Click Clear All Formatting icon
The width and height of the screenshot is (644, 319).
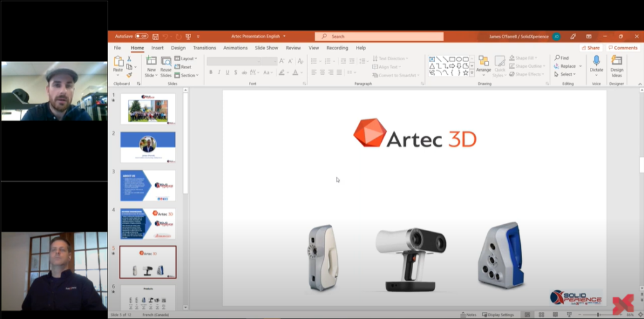(x=301, y=61)
